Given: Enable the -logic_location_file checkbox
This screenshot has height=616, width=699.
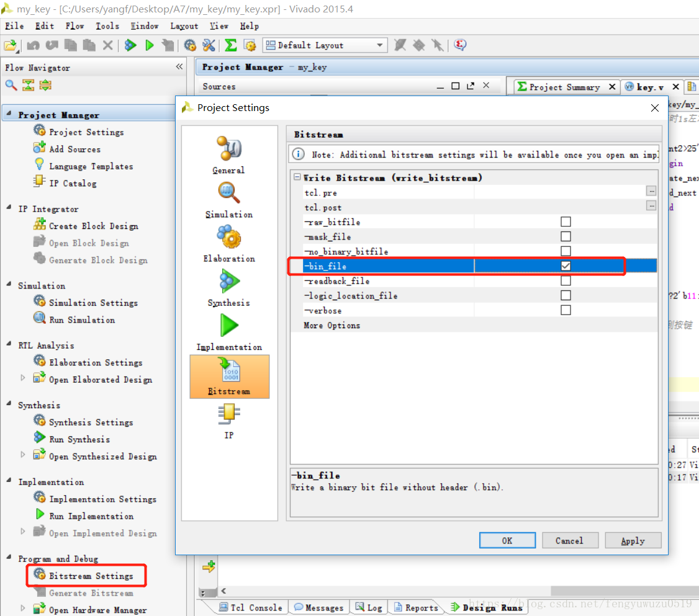Looking at the screenshot, I should [x=566, y=295].
